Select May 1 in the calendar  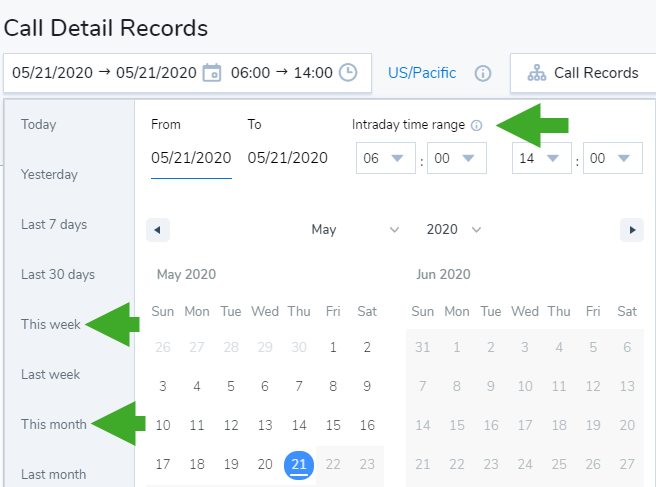(333, 347)
